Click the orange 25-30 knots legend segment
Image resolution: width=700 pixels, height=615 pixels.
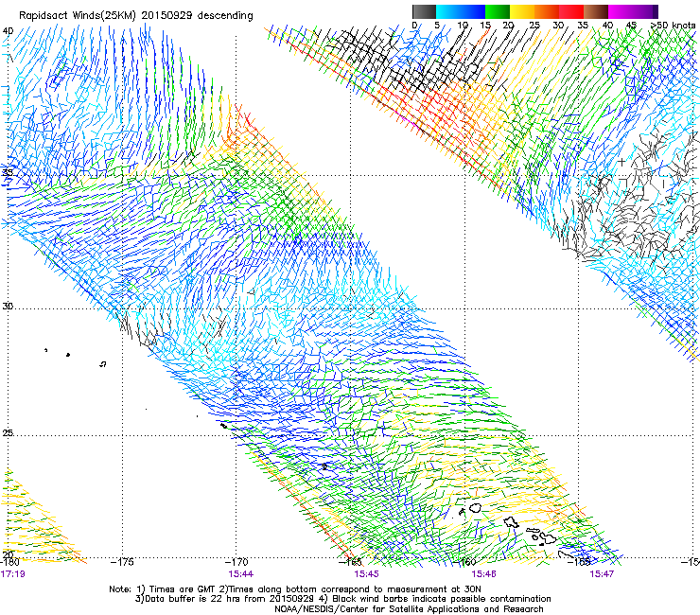[x=547, y=11]
